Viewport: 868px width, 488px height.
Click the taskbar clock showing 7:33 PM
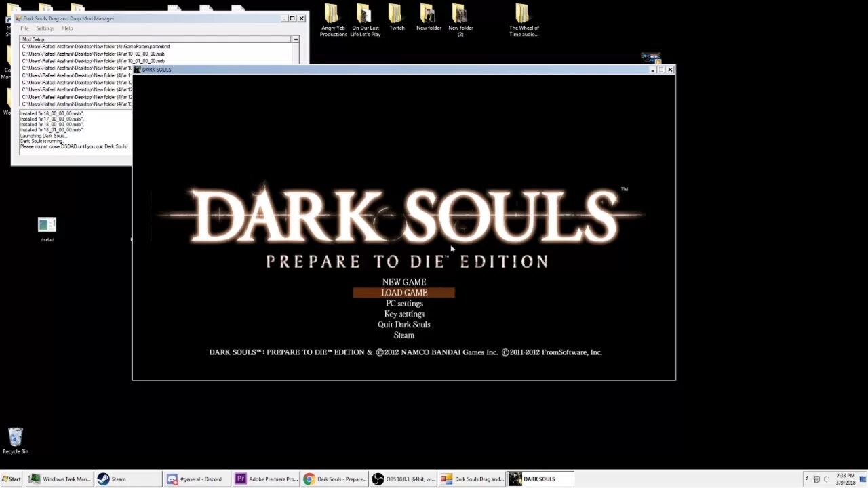point(846,479)
